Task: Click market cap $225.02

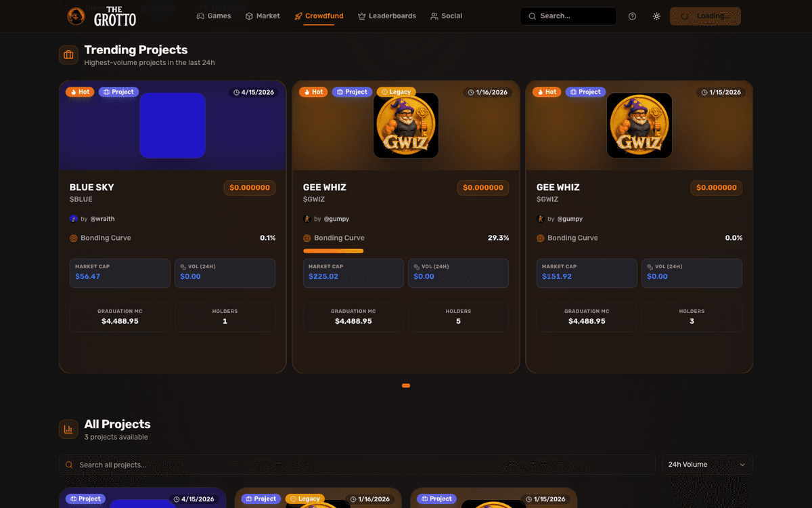Action: [323, 276]
